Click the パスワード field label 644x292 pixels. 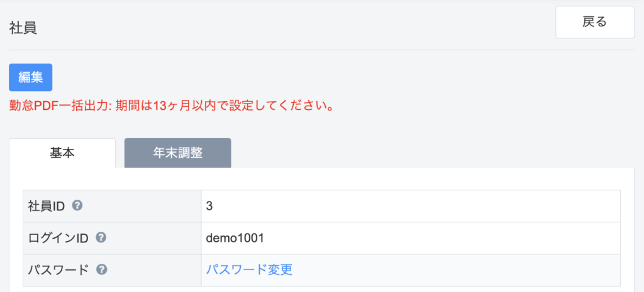pyautogui.click(x=58, y=269)
